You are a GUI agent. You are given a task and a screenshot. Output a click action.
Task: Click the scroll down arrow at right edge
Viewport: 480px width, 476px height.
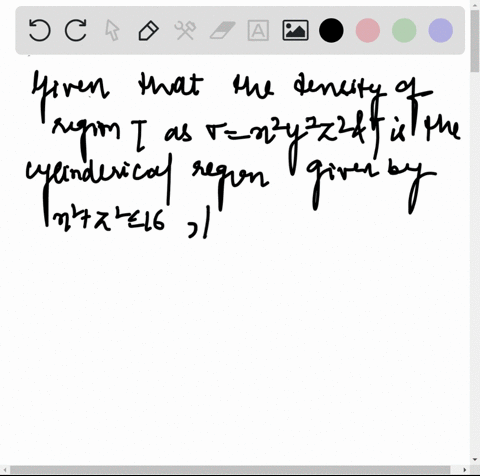tap(475, 460)
